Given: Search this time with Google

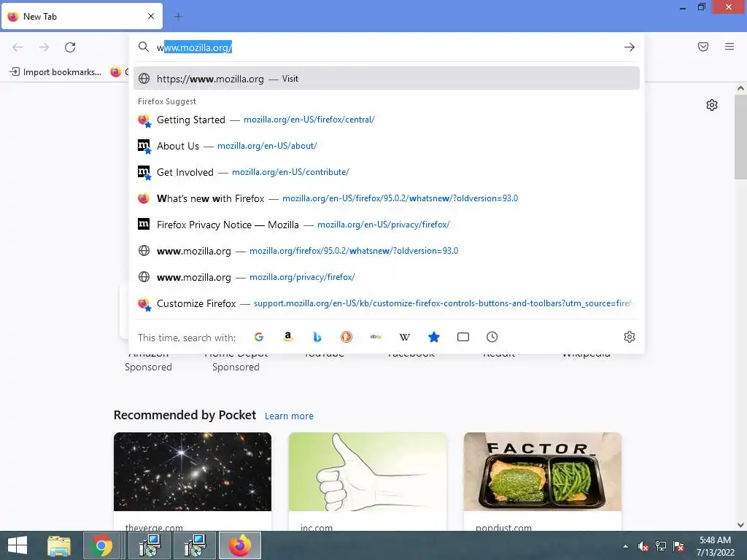Looking at the screenshot, I should [259, 337].
